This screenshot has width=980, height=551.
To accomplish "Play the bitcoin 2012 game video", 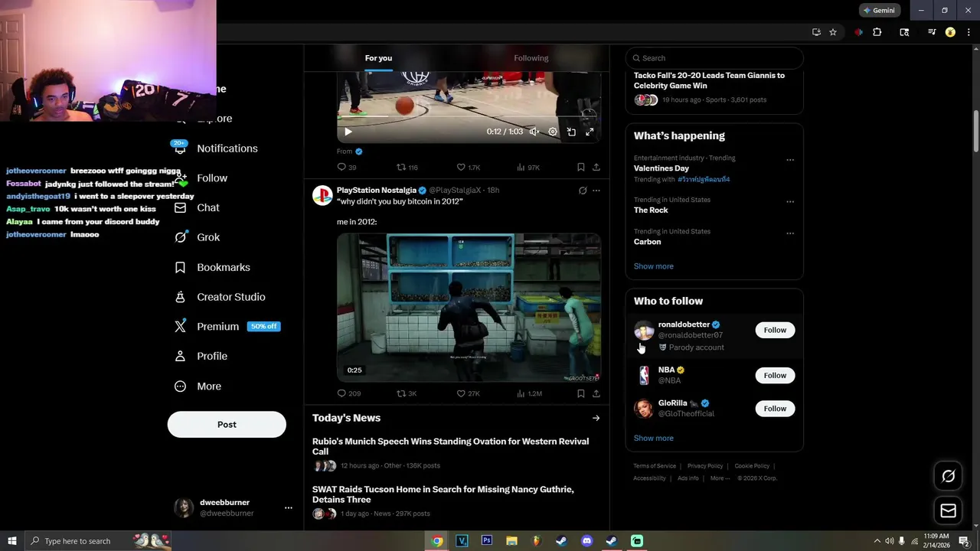I will (469, 308).
